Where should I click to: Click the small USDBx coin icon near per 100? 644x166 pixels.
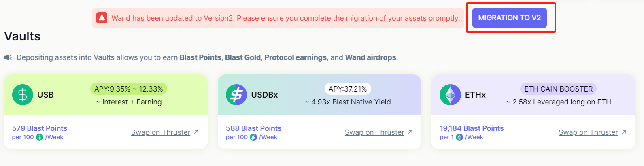tap(253, 137)
